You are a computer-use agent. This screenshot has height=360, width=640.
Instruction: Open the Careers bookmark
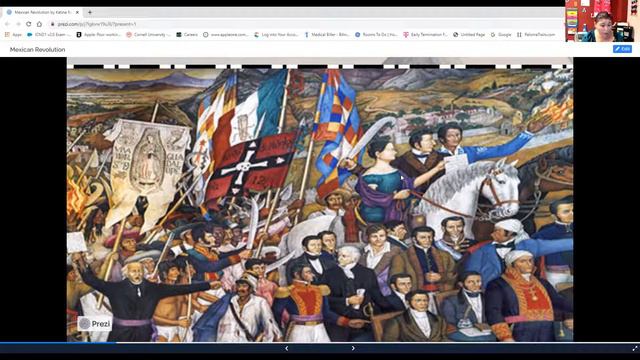point(187,35)
